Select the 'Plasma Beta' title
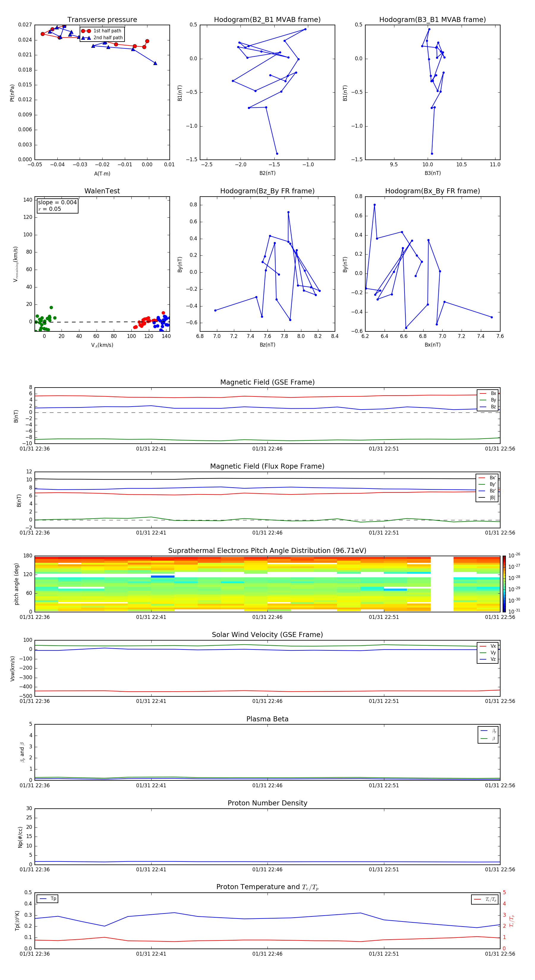Image resolution: width=535 pixels, height=980 pixels. [x=267, y=719]
